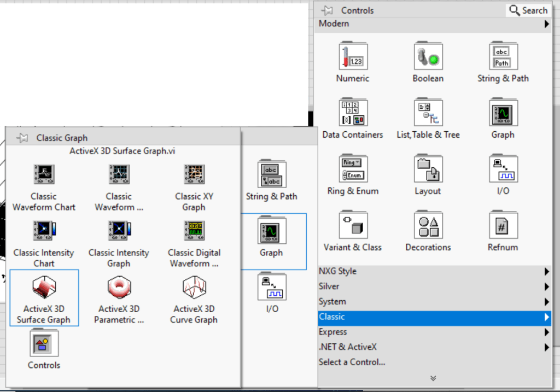Expand the hidden categories double chevron
Viewport: 560px width, 392px height.
[x=433, y=378]
